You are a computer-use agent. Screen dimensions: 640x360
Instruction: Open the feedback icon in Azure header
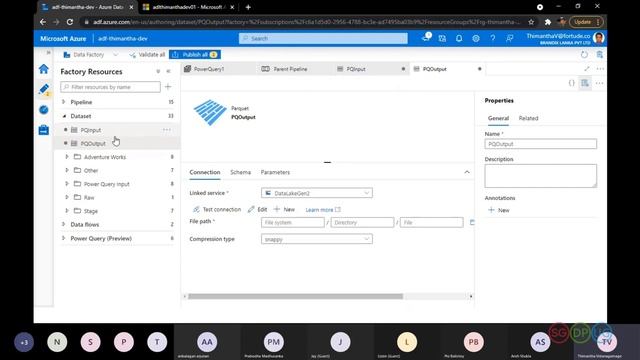509,38
